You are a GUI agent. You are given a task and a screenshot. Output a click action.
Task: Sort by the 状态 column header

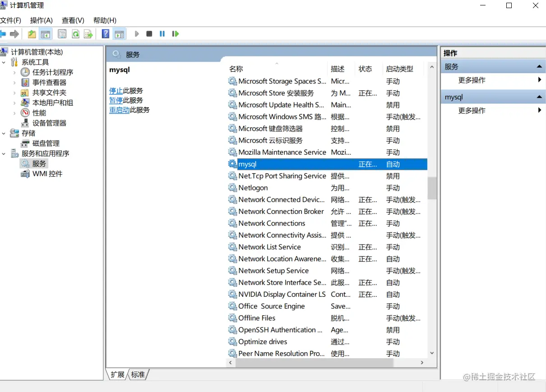click(369, 69)
